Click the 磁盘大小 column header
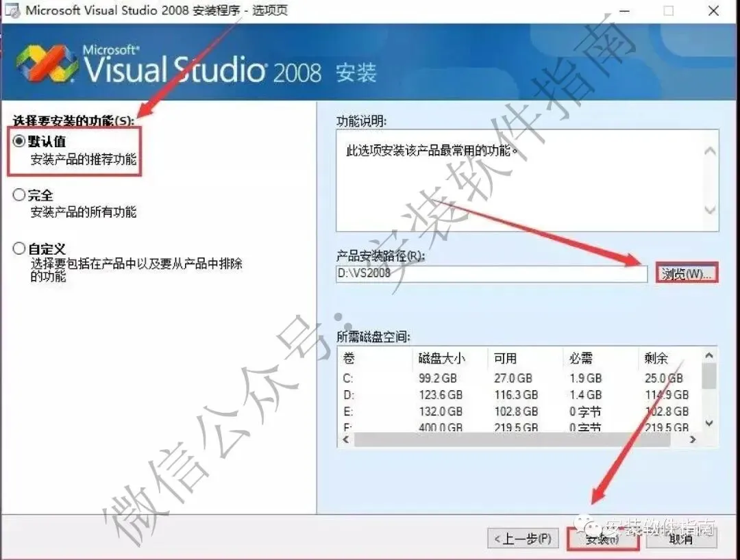The width and height of the screenshot is (740, 560). pos(441,358)
